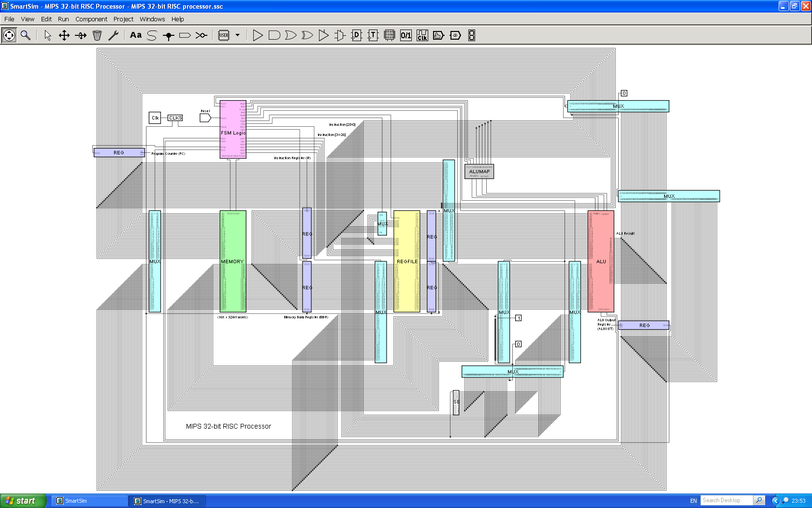Click the green MEMORY block
Image resolution: width=812 pixels, height=508 pixels.
click(233, 261)
